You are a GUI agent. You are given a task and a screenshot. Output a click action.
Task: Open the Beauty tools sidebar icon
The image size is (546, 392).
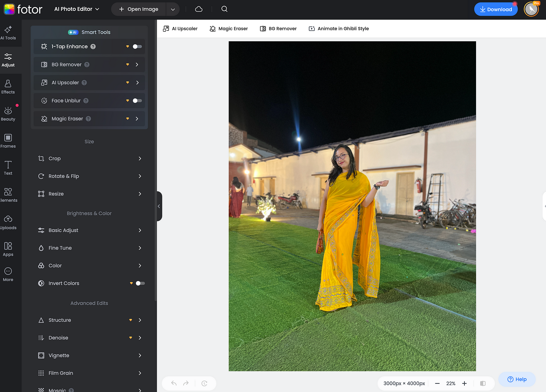8,114
